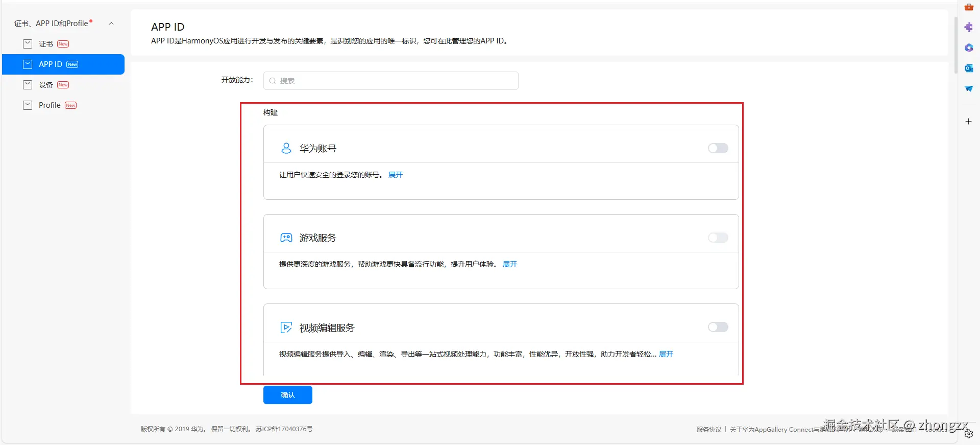Image resolution: width=980 pixels, height=445 pixels.
Task: Select the 游戏服务 gamepad icon
Action: coord(286,238)
